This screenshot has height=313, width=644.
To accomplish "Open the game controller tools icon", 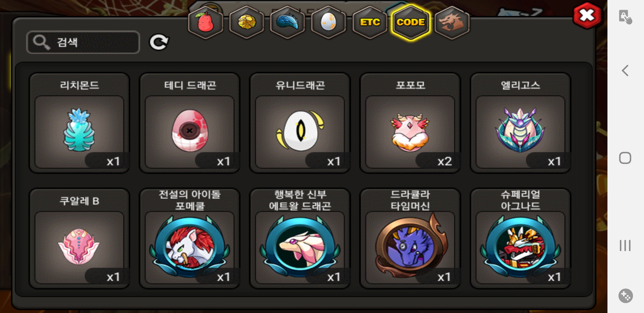I will click(626, 296).
